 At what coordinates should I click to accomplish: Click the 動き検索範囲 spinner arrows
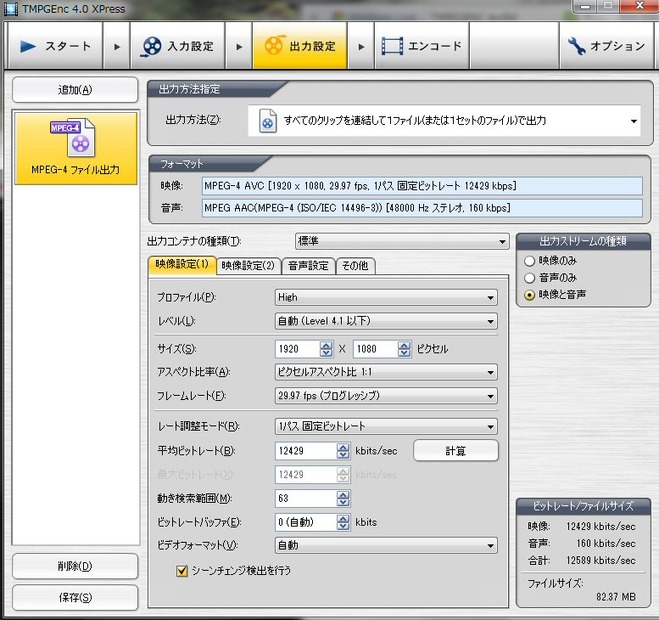click(343, 499)
